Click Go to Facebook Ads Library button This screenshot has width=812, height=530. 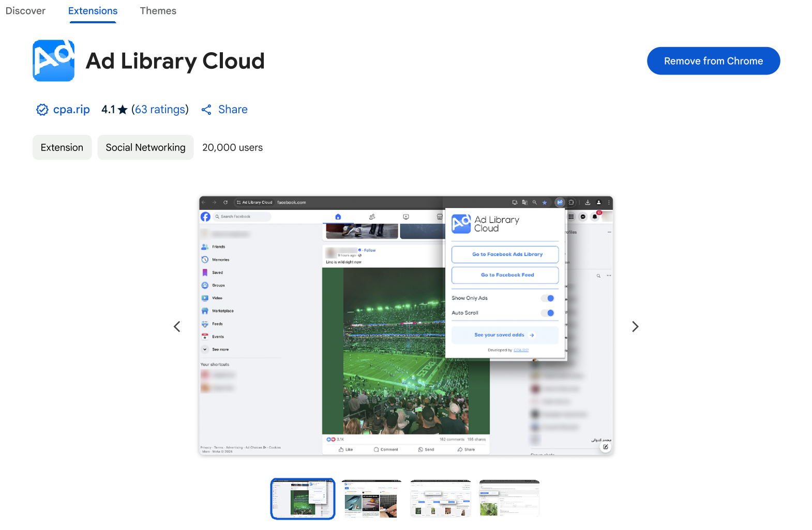505,254
